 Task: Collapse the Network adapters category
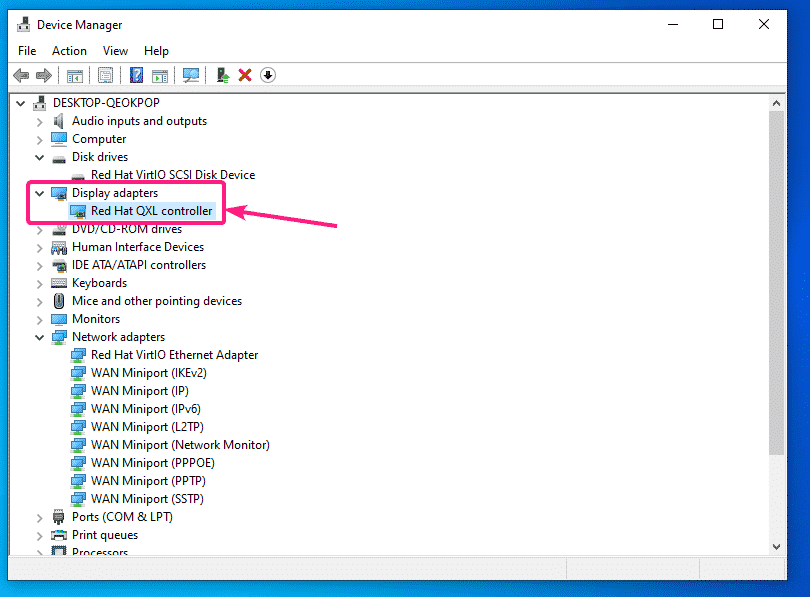click(40, 337)
